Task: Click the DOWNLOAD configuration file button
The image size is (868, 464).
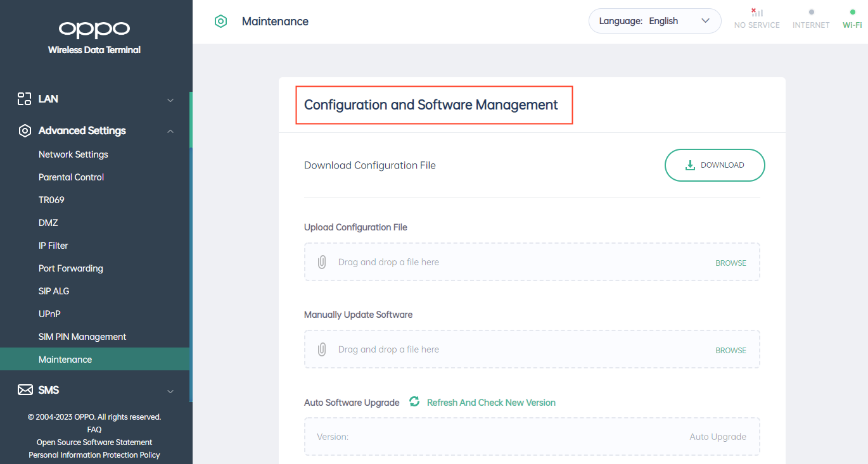Action: pyautogui.click(x=715, y=165)
